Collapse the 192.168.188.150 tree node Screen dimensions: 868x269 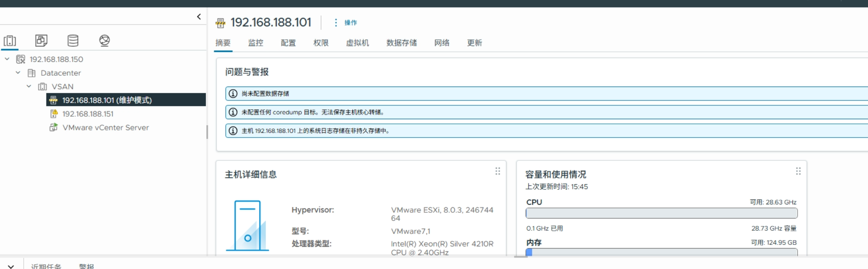point(7,59)
